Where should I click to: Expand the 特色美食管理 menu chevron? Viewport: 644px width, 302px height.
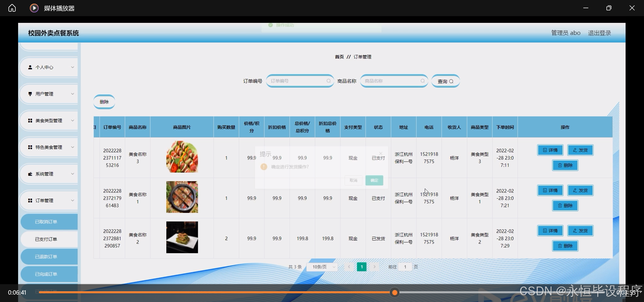[72, 147]
